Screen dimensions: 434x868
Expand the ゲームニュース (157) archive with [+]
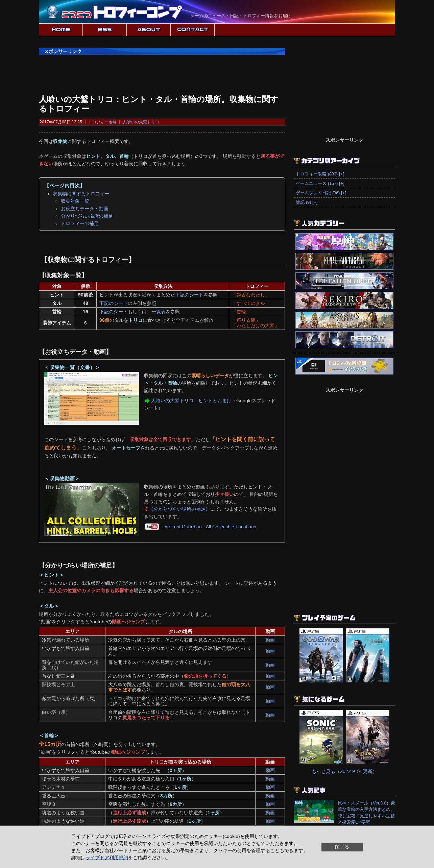click(342, 184)
